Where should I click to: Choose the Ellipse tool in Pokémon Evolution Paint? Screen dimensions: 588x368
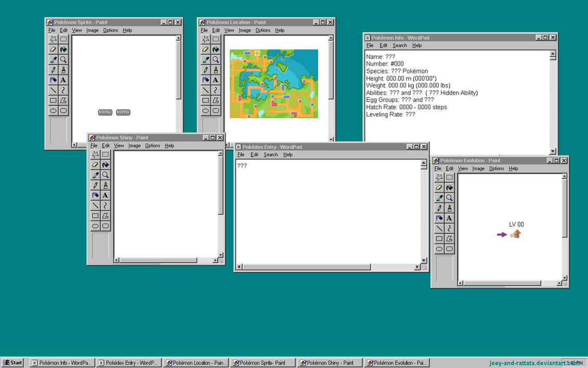pos(439,249)
